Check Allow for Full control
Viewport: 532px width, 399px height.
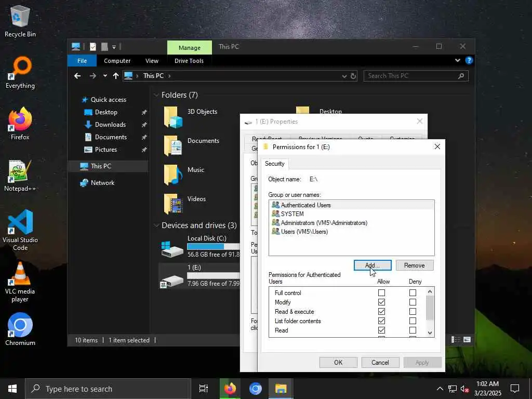coord(382,292)
